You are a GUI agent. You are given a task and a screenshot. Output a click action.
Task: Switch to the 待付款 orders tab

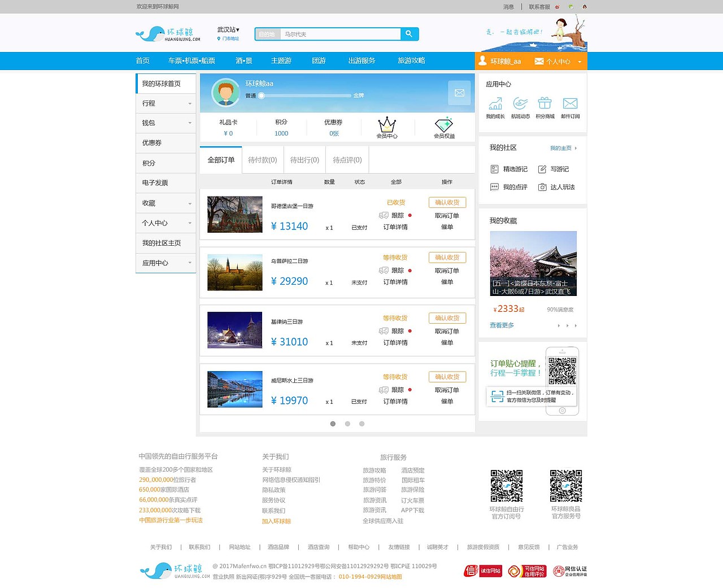click(x=262, y=159)
